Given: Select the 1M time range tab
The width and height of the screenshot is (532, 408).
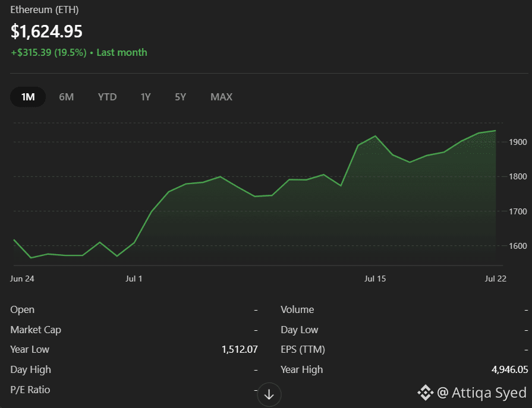Looking at the screenshot, I should (28, 97).
